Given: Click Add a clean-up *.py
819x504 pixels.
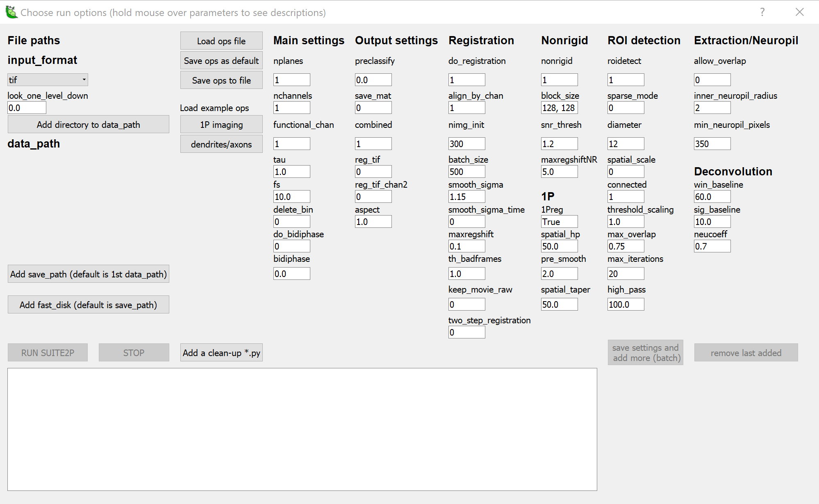Looking at the screenshot, I should tap(221, 352).
